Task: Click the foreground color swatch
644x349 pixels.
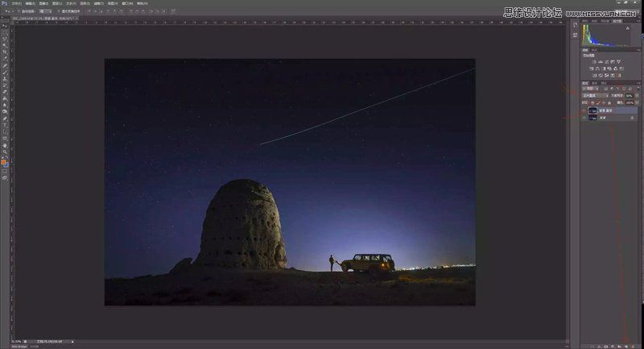Action: coord(3,162)
